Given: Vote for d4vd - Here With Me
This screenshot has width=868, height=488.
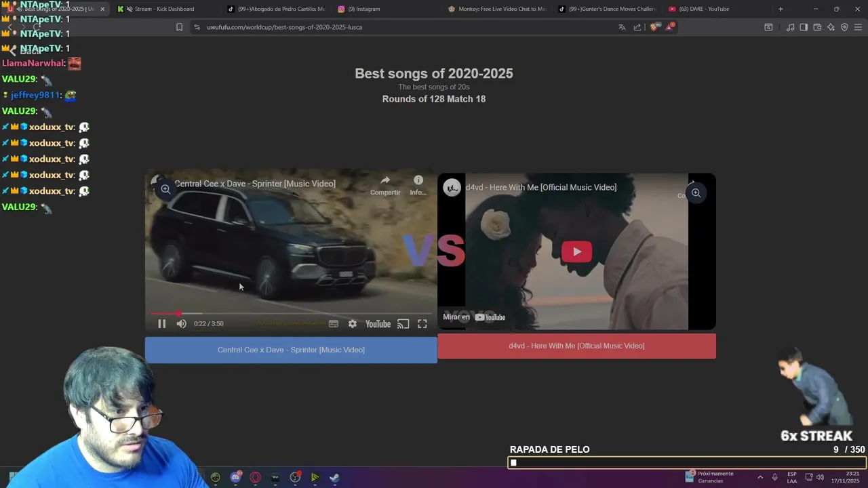Looking at the screenshot, I should coord(576,346).
